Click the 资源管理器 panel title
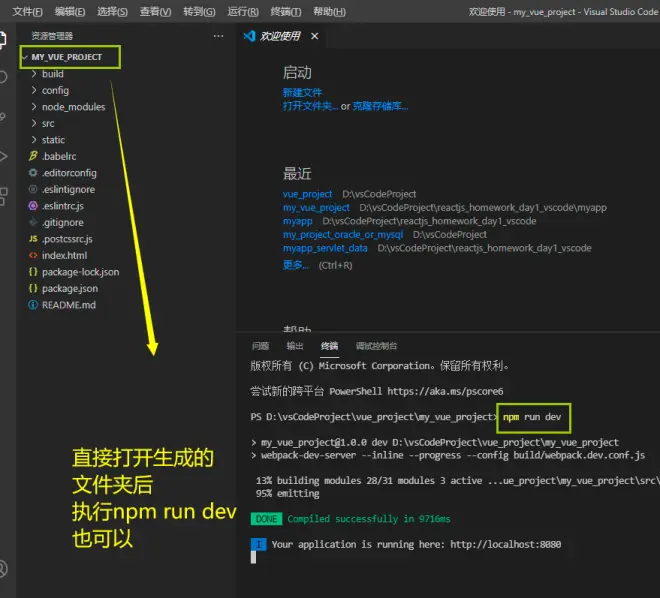660x598 pixels. coord(52,36)
